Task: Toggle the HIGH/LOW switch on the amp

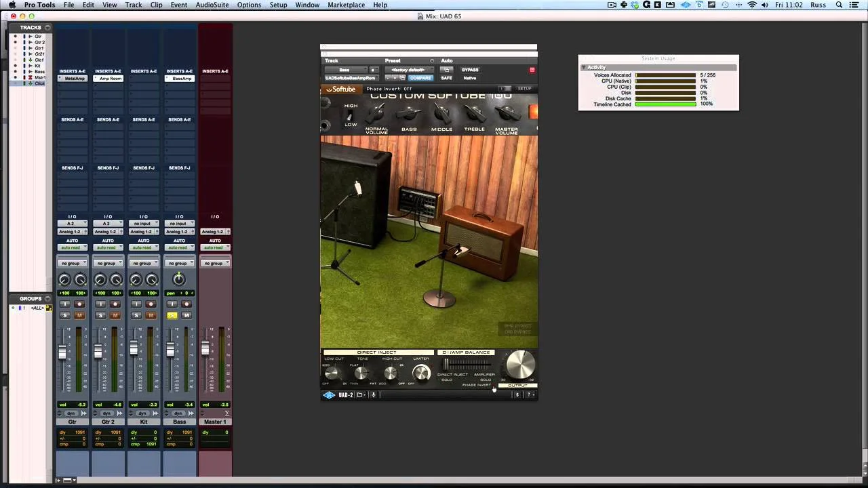Action: [x=350, y=115]
